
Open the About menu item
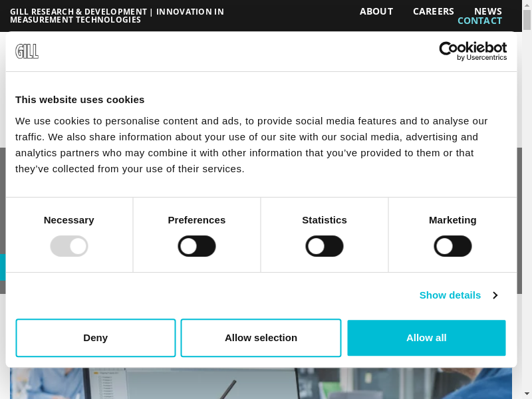click(x=376, y=11)
